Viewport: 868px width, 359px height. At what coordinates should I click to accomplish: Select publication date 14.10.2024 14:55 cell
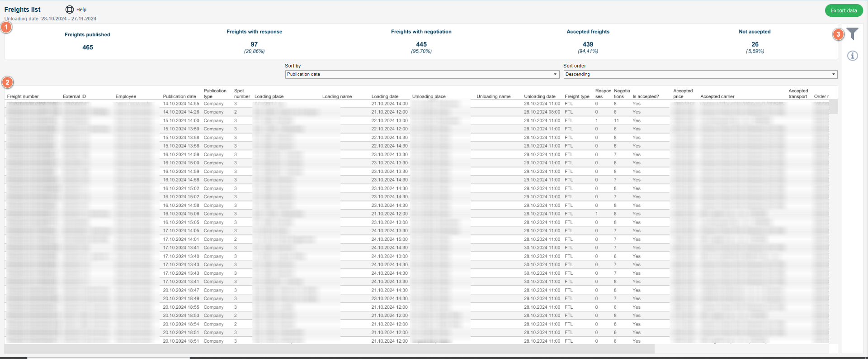click(x=181, y=104)
